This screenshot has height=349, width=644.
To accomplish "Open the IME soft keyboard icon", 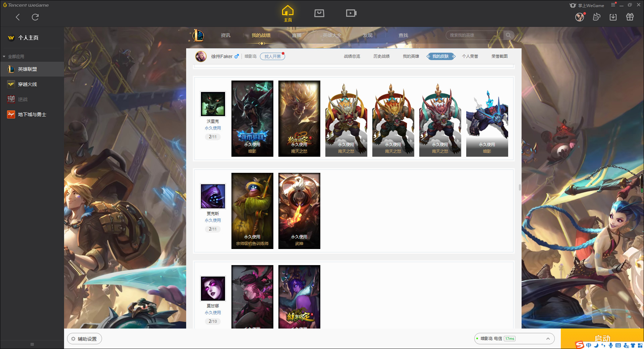I will [x=618, y=345].
